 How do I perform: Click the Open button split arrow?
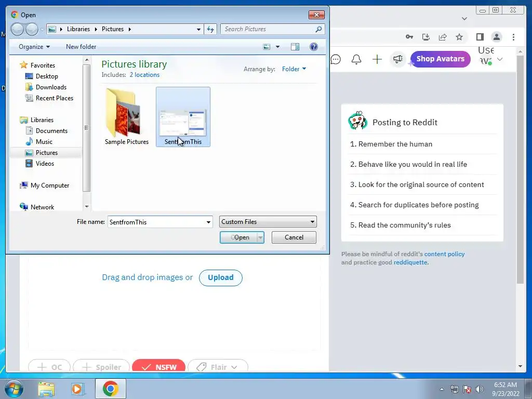[260, 237]
